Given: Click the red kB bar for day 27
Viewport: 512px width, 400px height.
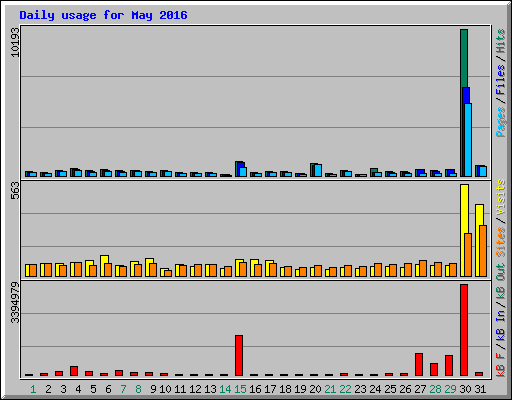Looking at the screenshot, I should (419, 365).
